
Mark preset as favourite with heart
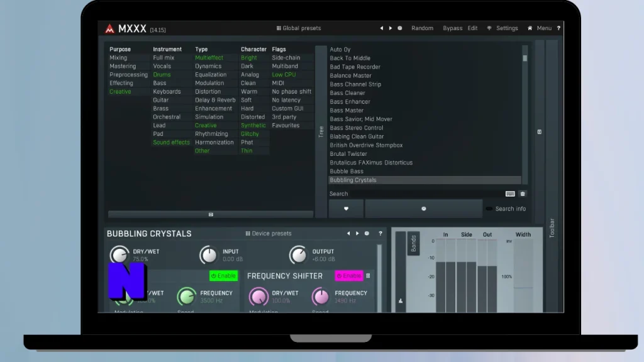click(347, 209)
